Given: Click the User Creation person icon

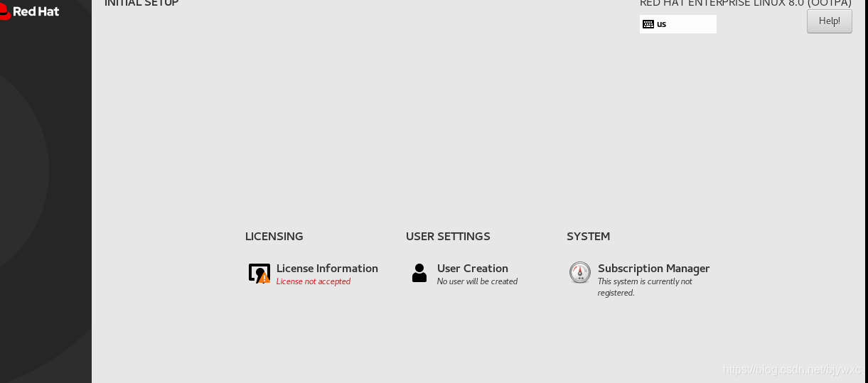Looking at the screenshot, I should point(419,273).
